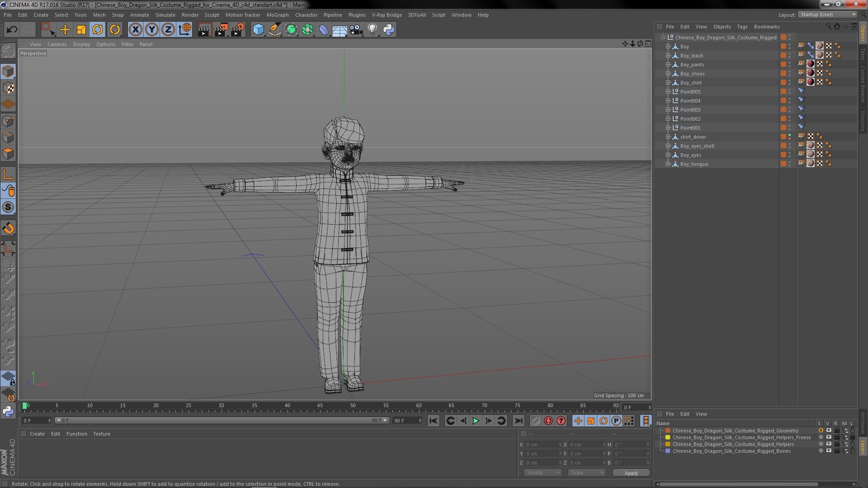Select the Scale tool icon

(x=81, y=30)
